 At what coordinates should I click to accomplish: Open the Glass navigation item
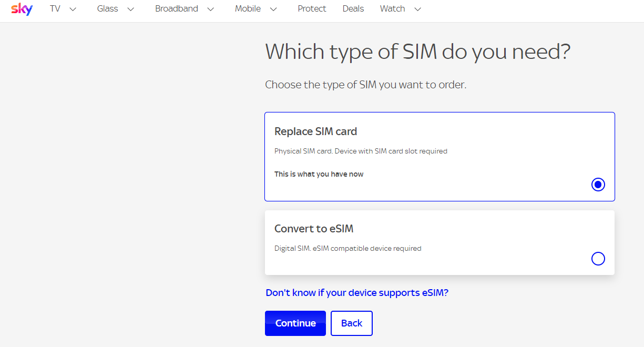tap(108, 9)
